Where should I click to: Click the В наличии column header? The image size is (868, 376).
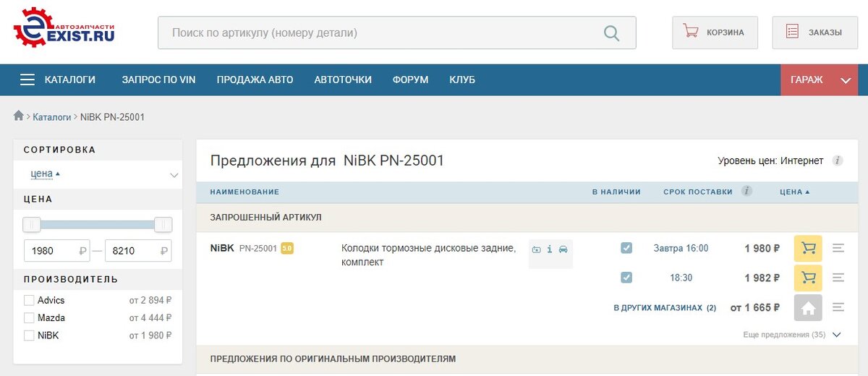click(616, 192)
